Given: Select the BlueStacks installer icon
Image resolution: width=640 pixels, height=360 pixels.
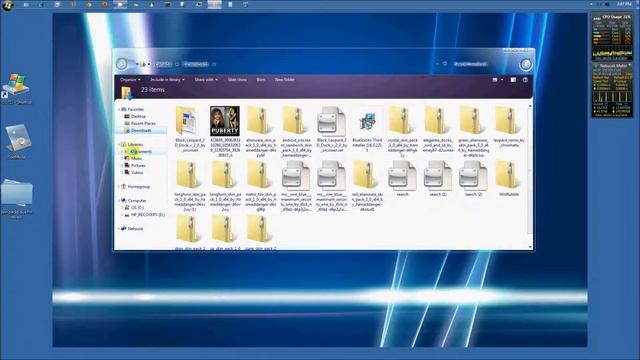Looking at the screenshot, I should click(367, 122).
